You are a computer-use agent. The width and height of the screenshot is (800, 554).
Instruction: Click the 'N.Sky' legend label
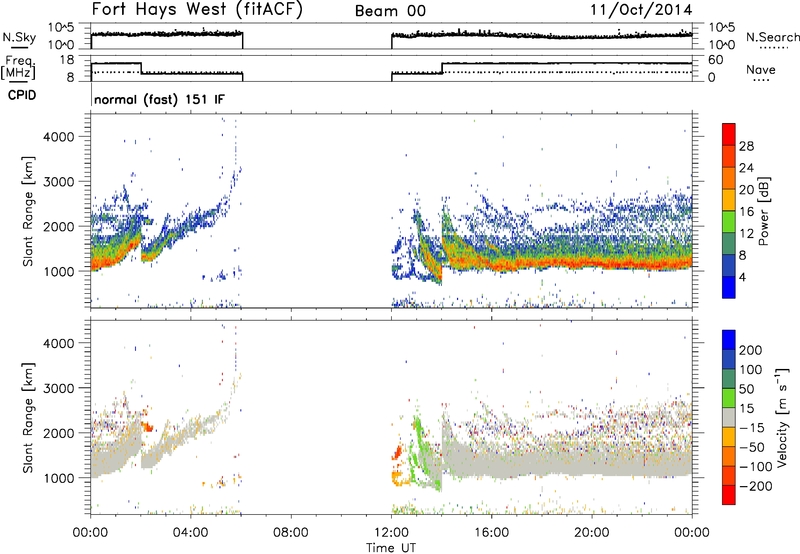19,37
